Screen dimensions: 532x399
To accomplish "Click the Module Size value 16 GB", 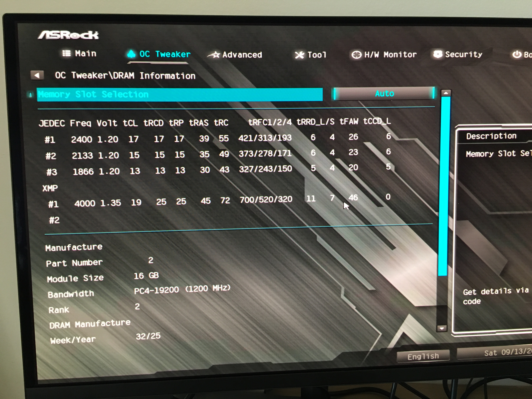I will (146, 276).
